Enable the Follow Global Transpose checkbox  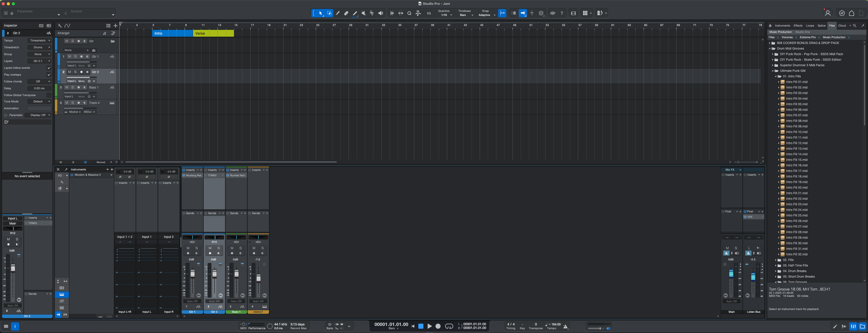[49, 95]
